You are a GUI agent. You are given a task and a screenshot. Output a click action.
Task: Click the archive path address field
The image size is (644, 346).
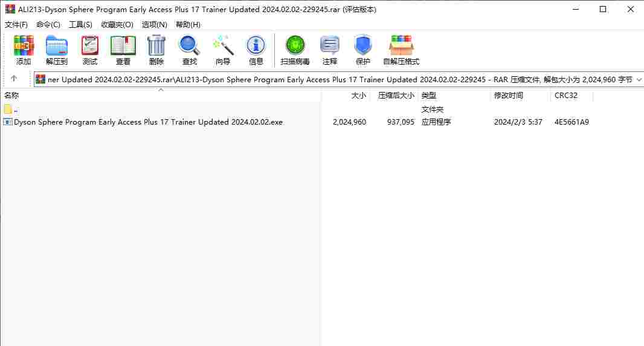340,79
